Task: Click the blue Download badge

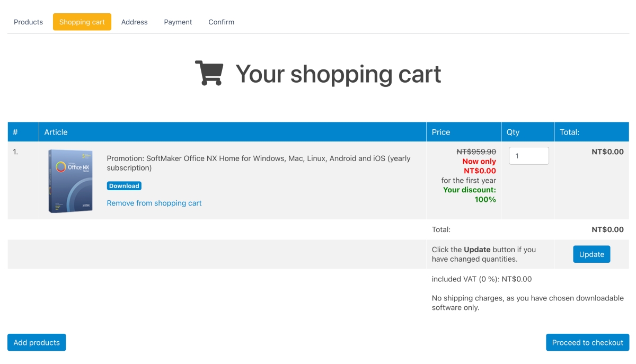Action: 124,186
